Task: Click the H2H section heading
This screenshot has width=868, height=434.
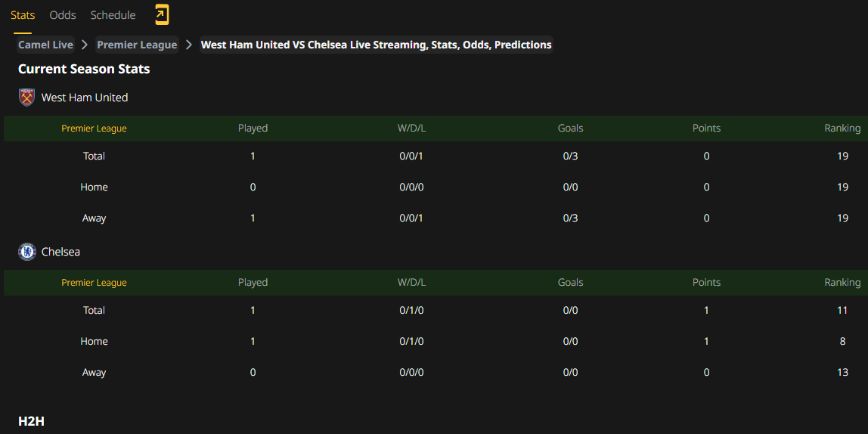Action: (x=31, y=421)
